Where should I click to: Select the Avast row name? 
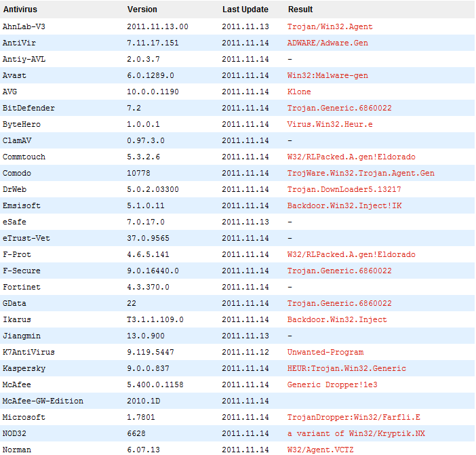click(14, 75)
